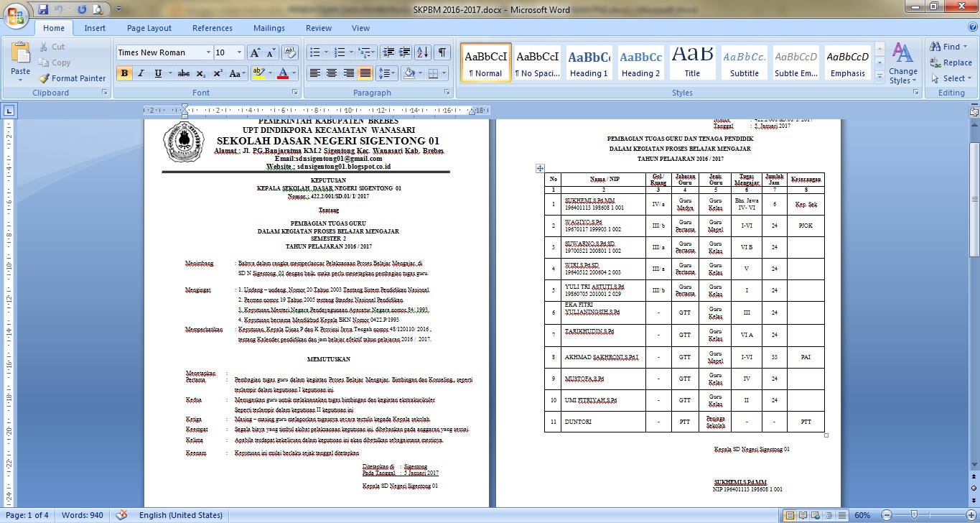Apply the Normal style
The width and height of the screenshot is (980, 523).
click(x=486, y=63)
